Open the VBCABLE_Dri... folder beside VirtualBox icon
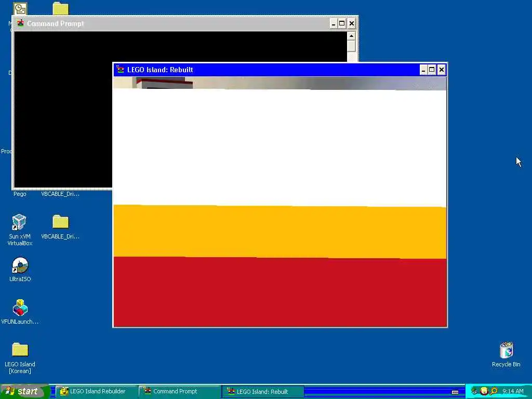 pyautogui.click(x=60, y=227)
